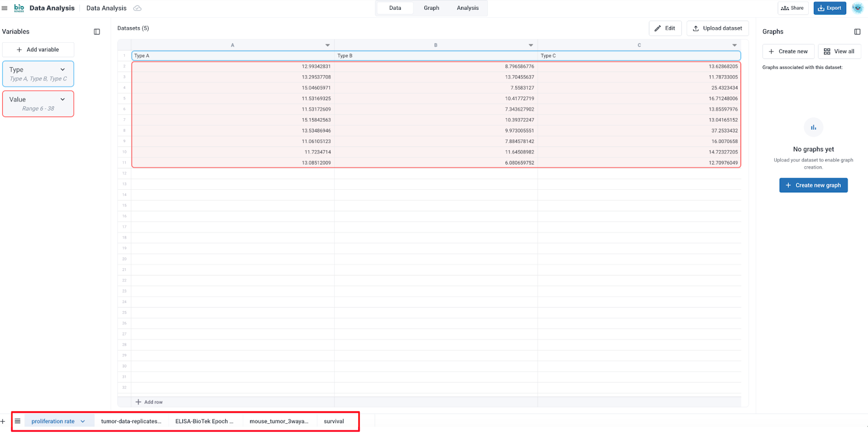Open the user profile avatar
Image resolution: width=868 pixels, height=439 pixels.
[857, 8]
